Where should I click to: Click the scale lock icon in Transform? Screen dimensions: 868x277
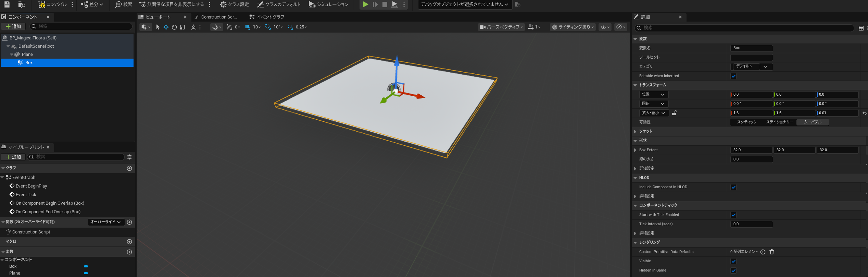point(674,113)
